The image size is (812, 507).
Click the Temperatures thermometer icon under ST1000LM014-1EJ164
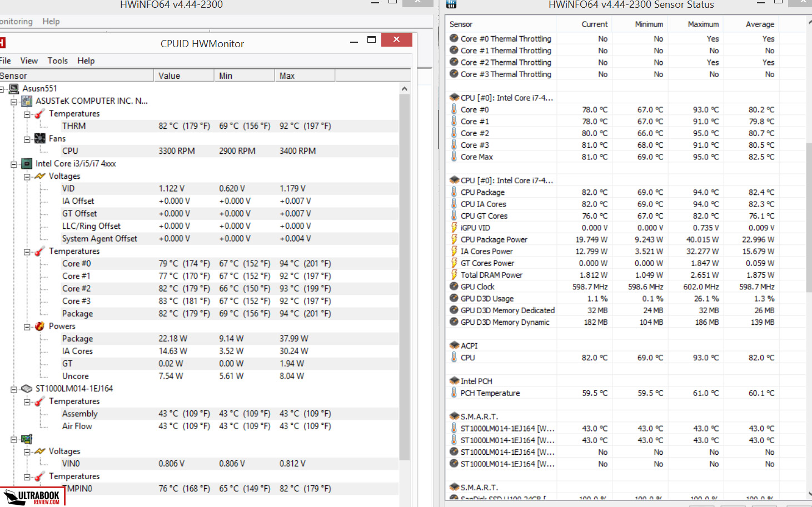click(x=39, y=401)
